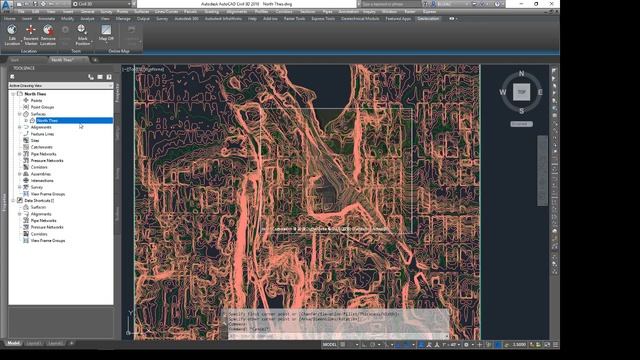Open the status bar customization menu icon

(x=556, y=344)
